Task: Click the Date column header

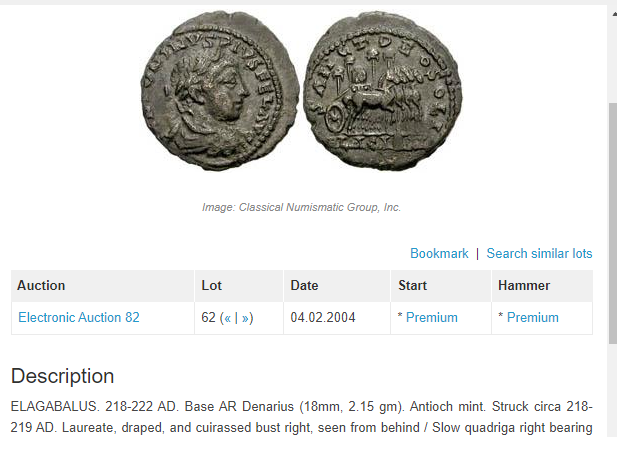Action: pyautogui.click(x=337, y=285)
